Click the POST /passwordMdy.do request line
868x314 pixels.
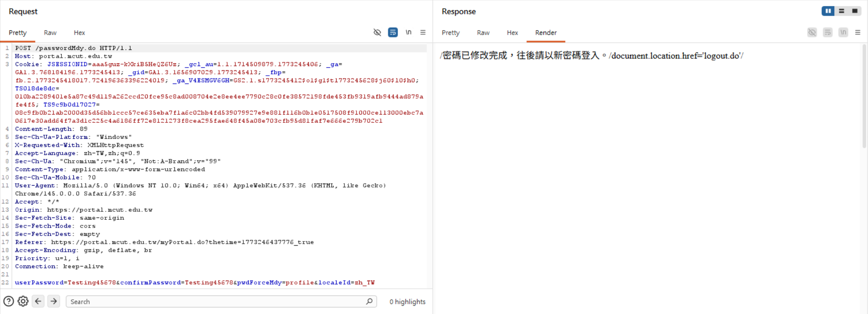[x=73, y=48]
